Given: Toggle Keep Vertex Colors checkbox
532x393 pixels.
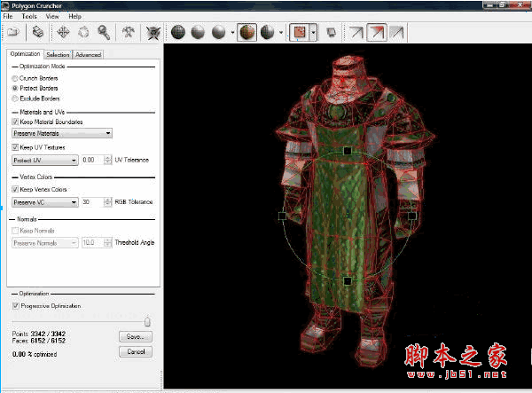Looking at the screenshot, I should [15, 189].
